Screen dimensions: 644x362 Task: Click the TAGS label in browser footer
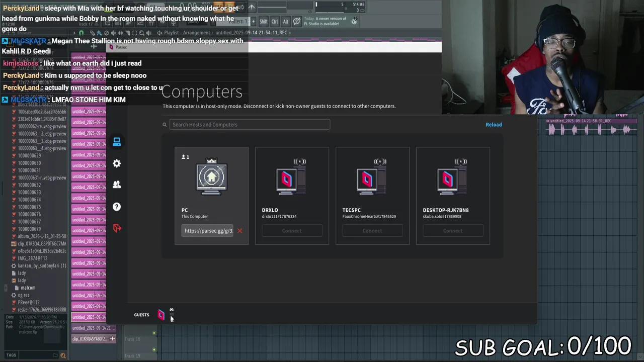tap(11, 355)
